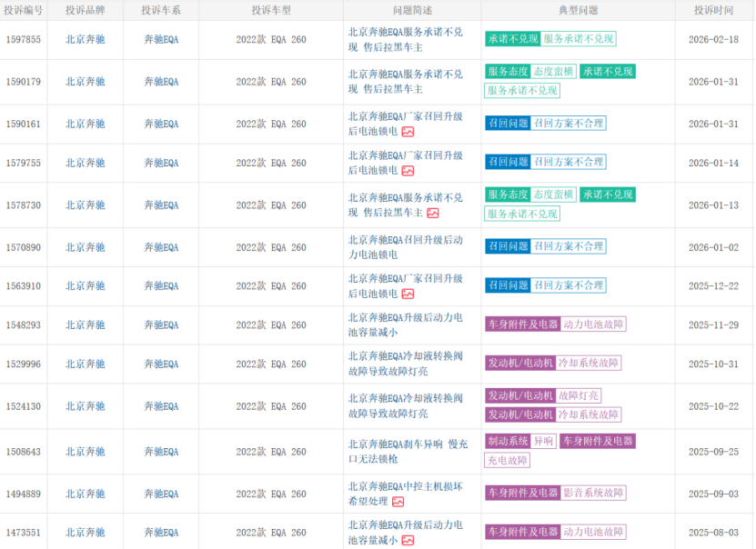Click 投诉编号 column header
Image resolution: width=756 pixels, height=549 pixels.
[x=22, y=10]
